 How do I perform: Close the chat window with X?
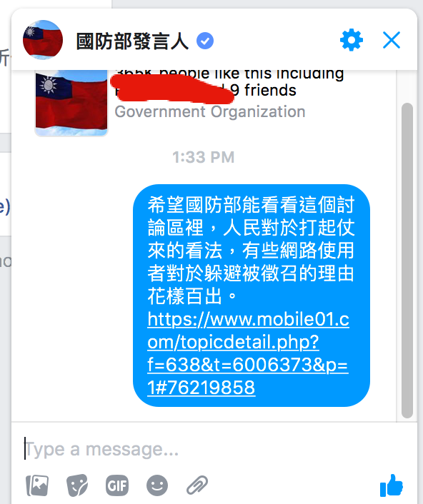392,40
